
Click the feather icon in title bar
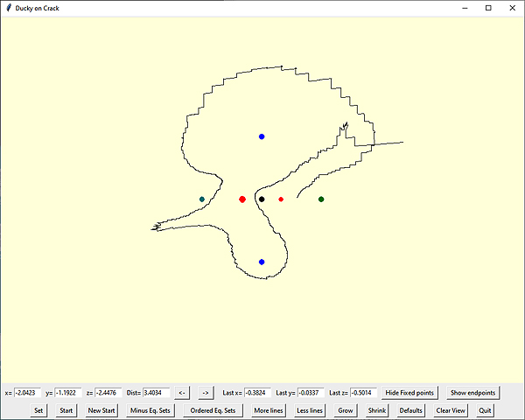click(x=9, y=8)
